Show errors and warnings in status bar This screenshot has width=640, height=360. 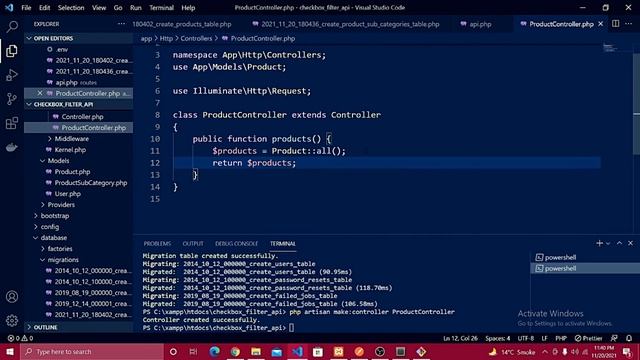tap(20, 338)
